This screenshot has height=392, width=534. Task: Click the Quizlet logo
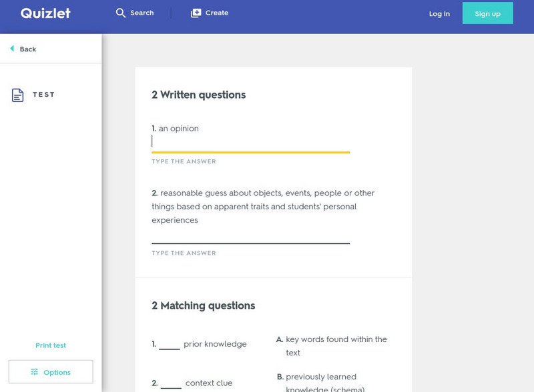coord(45,13)
